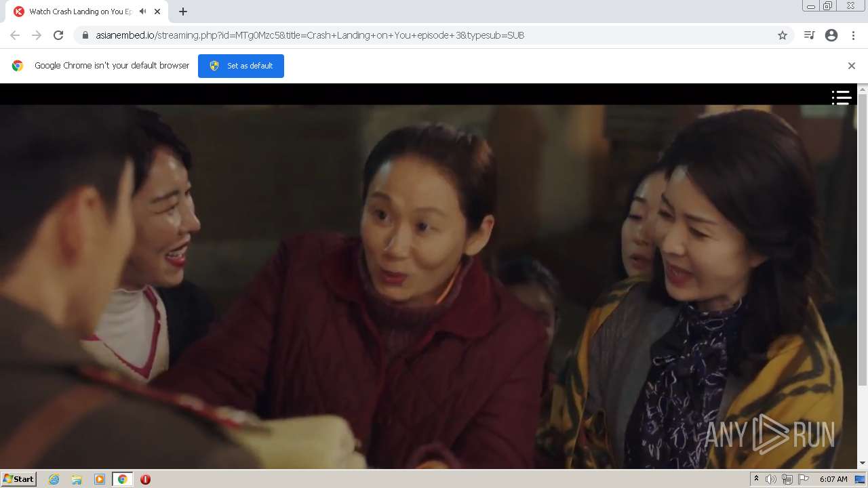Open the Windows Start menu

[19, 479]
